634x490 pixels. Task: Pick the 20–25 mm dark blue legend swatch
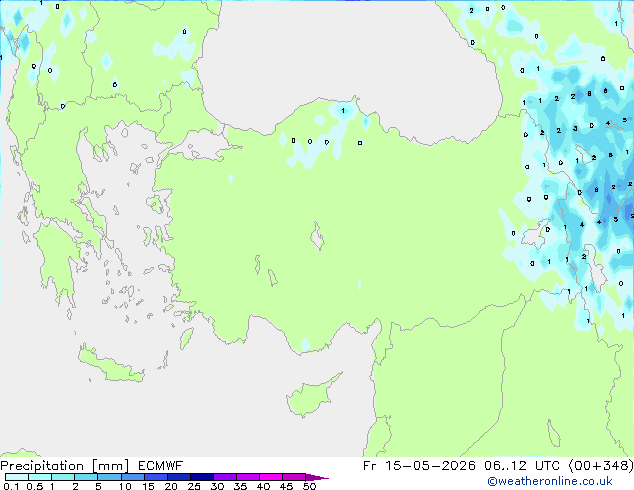178,477
